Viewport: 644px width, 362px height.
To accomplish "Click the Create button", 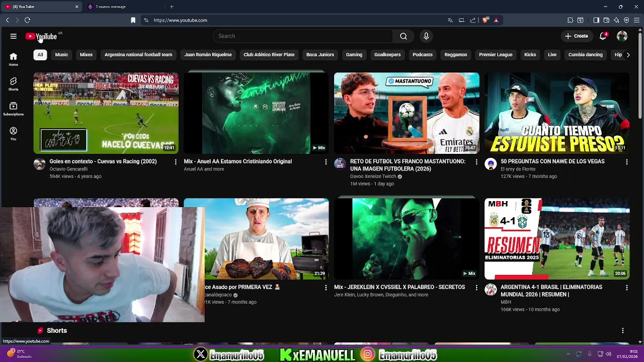I will click(x=577, y=36).
